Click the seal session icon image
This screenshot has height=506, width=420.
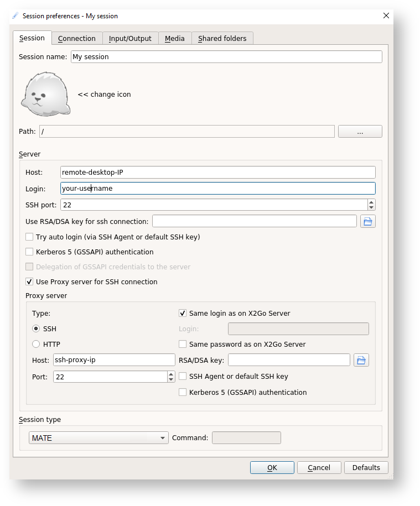(45, 95)
